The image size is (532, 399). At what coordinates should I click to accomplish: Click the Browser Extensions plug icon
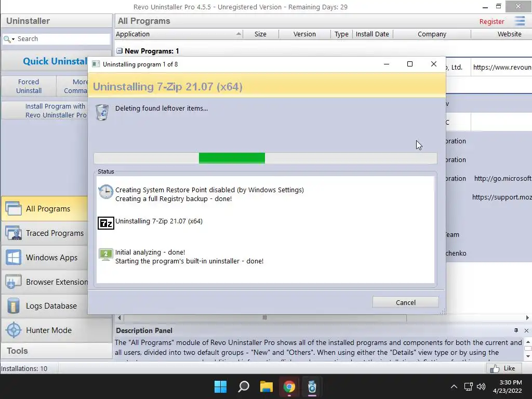tap(14, 282)
